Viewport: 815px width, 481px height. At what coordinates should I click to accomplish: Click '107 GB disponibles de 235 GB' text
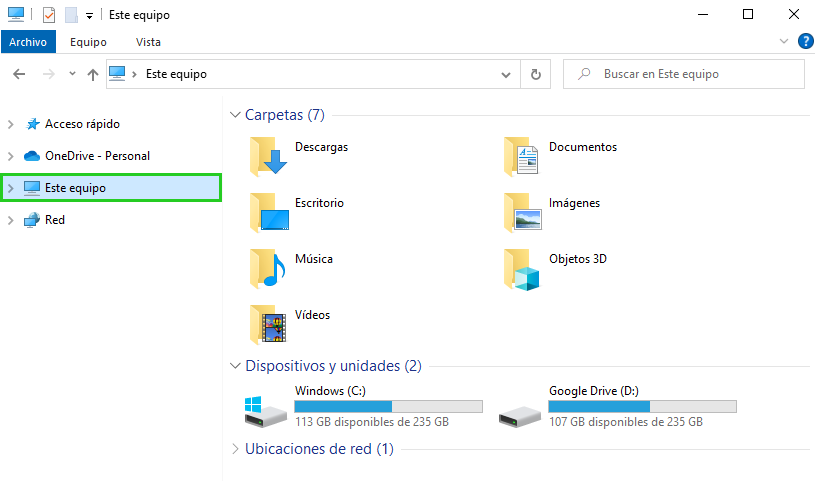coord(626,422)
